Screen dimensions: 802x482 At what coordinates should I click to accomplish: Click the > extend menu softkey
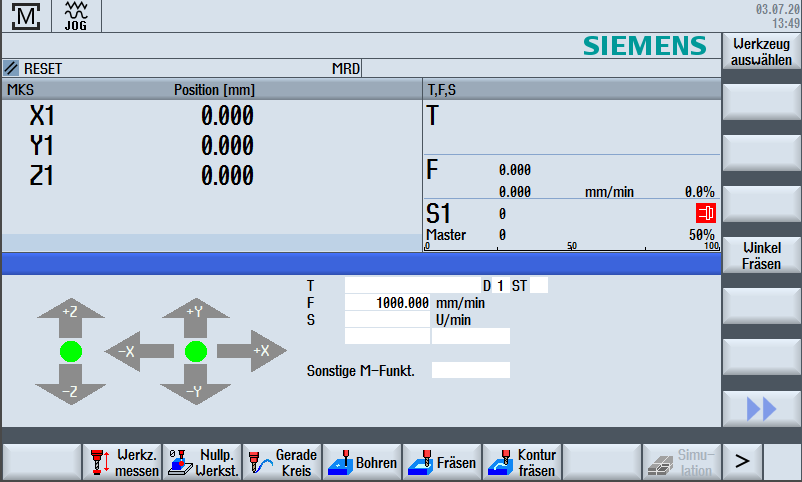[x=742, y=463]
